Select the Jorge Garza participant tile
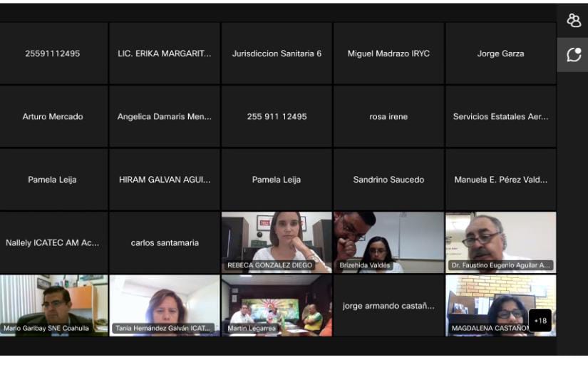Image resolution: width=588 pixels, height=385 pixels. click(x=500, y=53)
